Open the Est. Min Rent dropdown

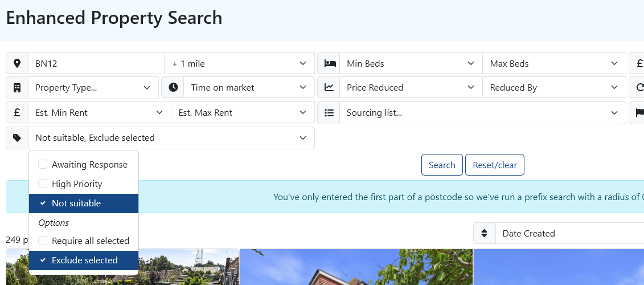pos(100,112)
